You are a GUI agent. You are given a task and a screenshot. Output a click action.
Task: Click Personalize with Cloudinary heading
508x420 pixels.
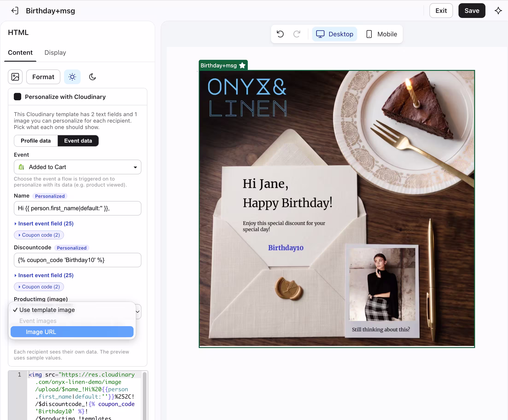[65, 97]
